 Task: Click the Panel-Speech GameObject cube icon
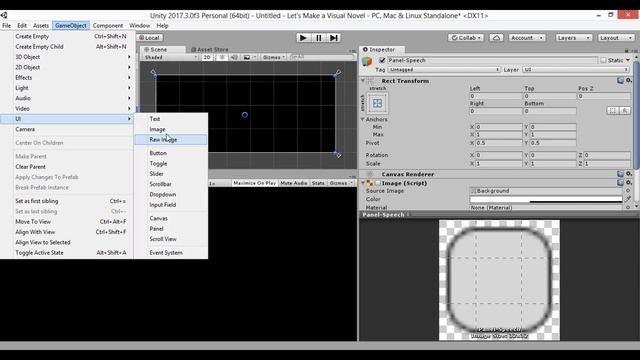tap(367, 62)
